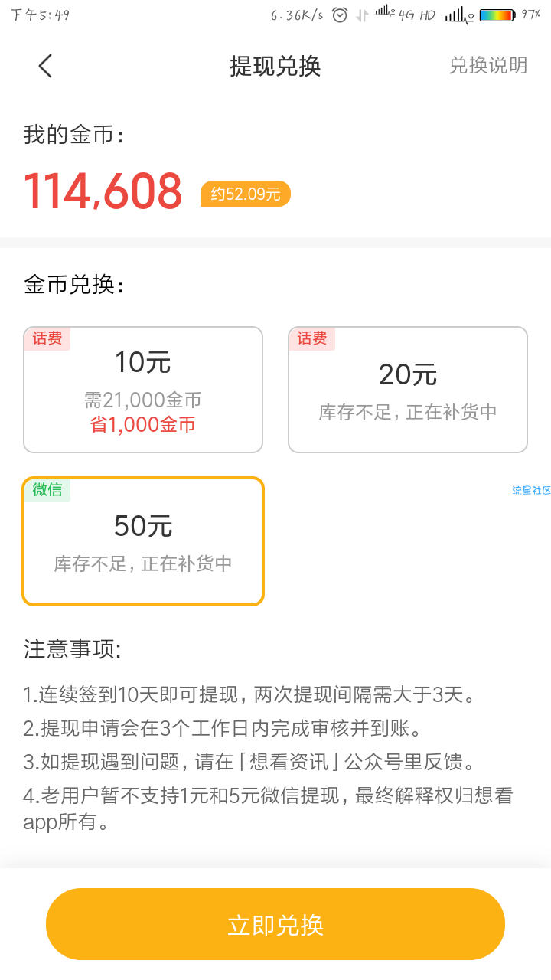This screenshot has width=551, height=980.
Task: Tap the 提现兑换 page title
Action: tap(275, 66)
